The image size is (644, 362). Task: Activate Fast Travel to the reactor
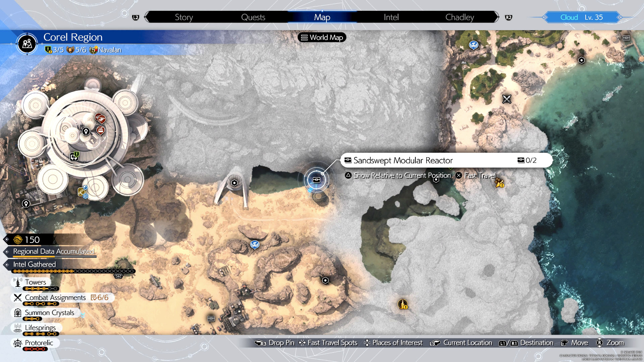(x=480, y=175)
